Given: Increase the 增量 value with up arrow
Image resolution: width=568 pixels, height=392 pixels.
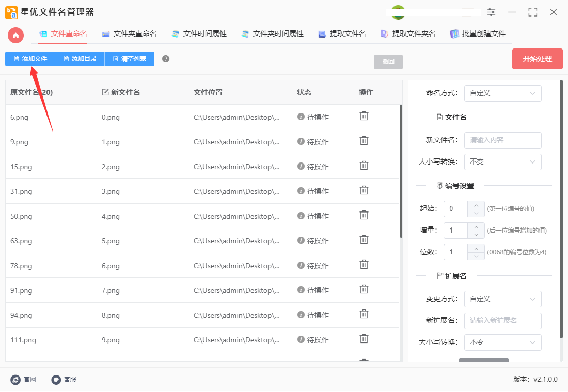Looking at the screenshot, I should point(476,227).
